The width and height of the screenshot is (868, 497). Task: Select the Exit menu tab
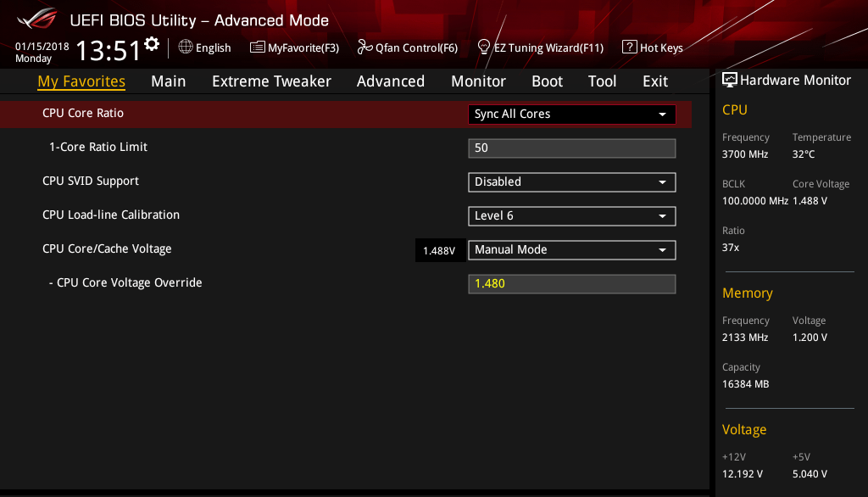tap(655, 81)
